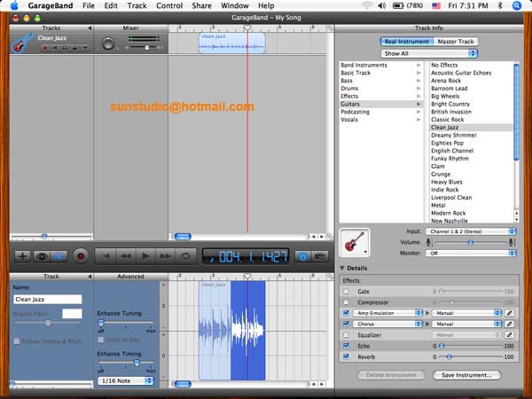Switch to Master Track tab
Viewport: 532px width, 399px height.
456,42
